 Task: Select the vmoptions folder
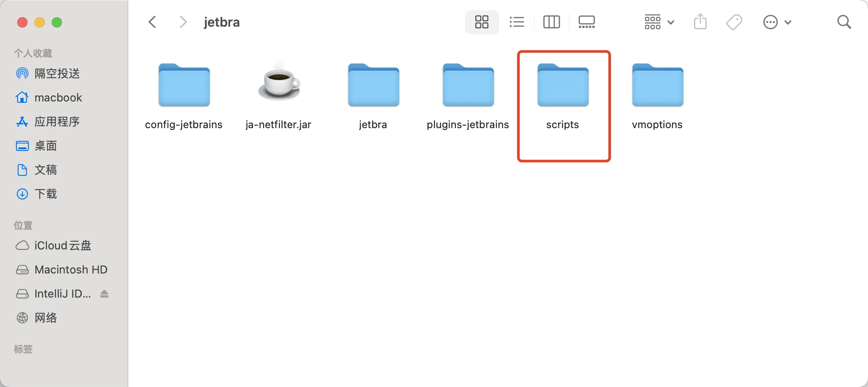click(657, 85)
